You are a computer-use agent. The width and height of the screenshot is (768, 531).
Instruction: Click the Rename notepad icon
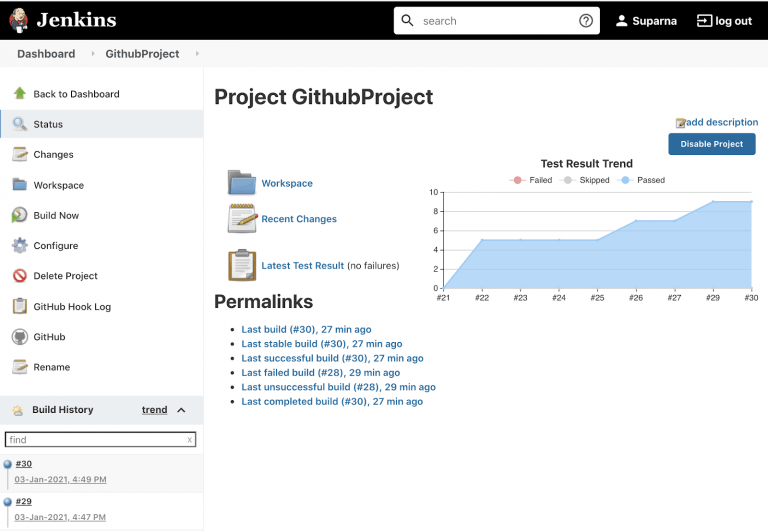tap(19, 367)
